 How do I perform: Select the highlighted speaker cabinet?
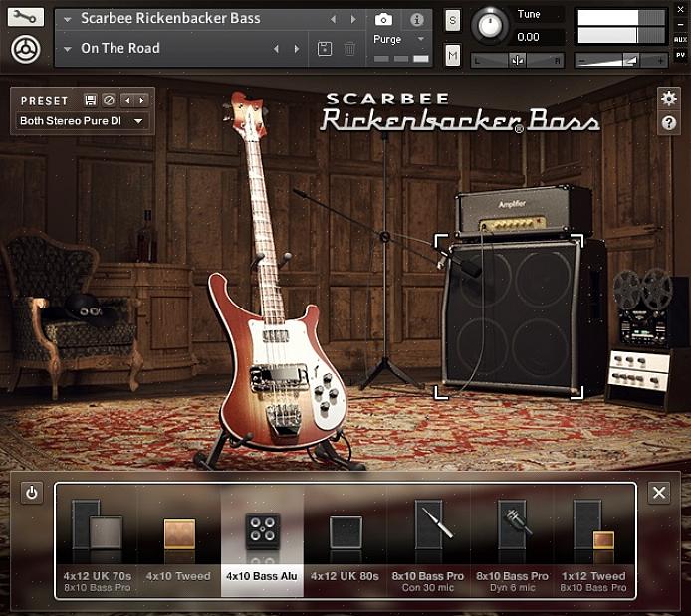click(509, 316)
